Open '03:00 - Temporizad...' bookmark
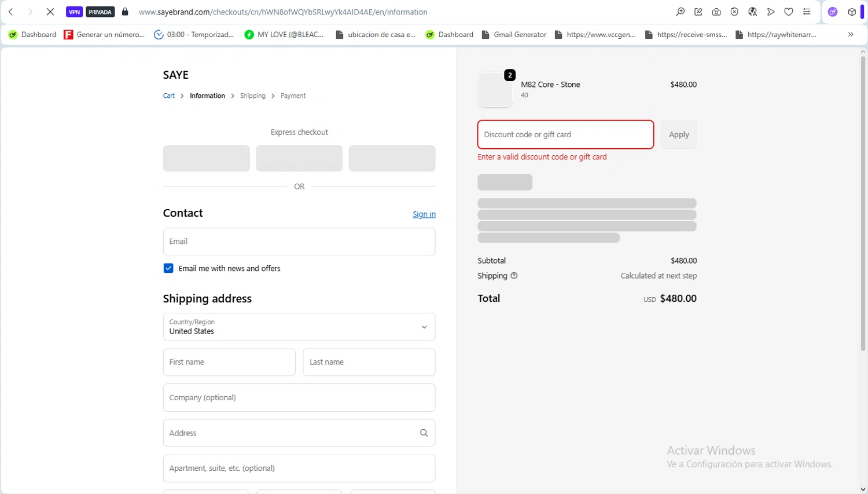Viewport: 868px width, 494px height. (x=194, y=35)
